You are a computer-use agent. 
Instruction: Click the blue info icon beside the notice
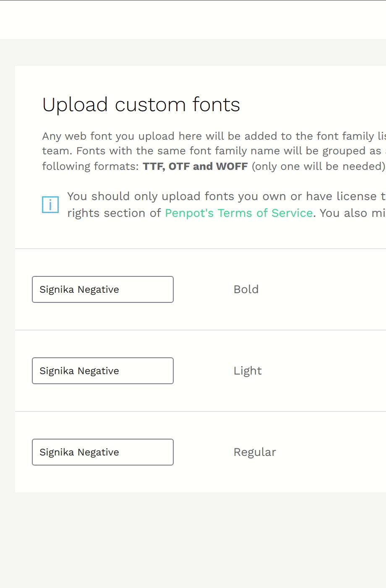point(50,205)
